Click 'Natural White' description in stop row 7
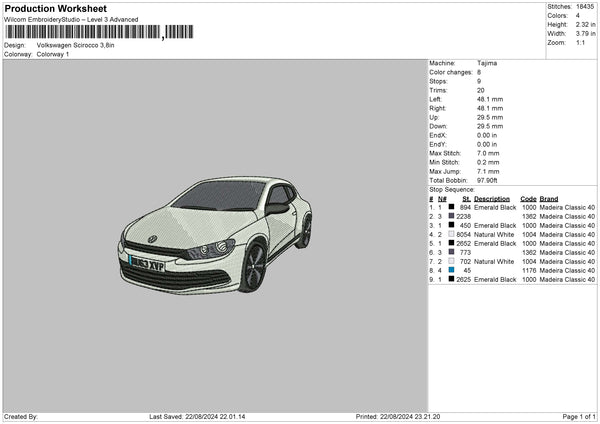This screenshot has width=600, height=424. (x=494, y=261)
